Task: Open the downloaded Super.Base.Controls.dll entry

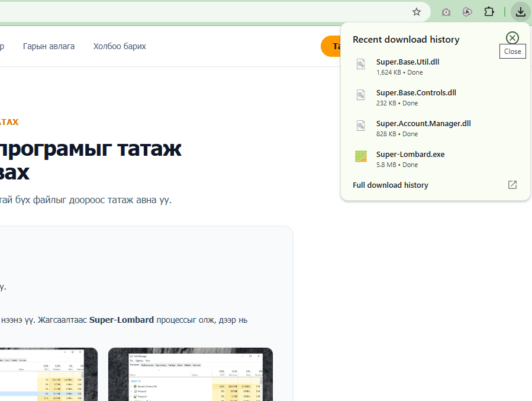Action: pyautogui.click(x=436, y=98)
